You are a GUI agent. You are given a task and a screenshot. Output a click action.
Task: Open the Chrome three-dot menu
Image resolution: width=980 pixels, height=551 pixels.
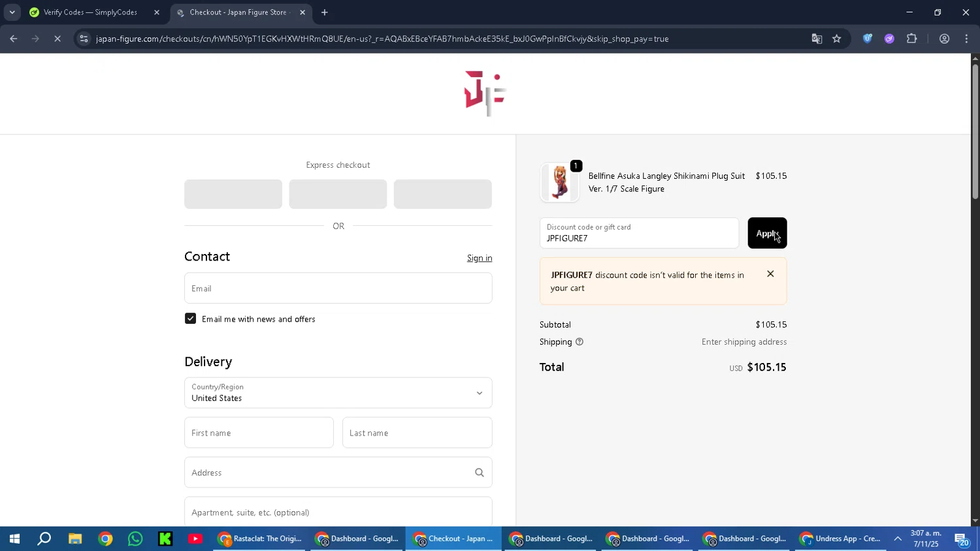(967, 39)
